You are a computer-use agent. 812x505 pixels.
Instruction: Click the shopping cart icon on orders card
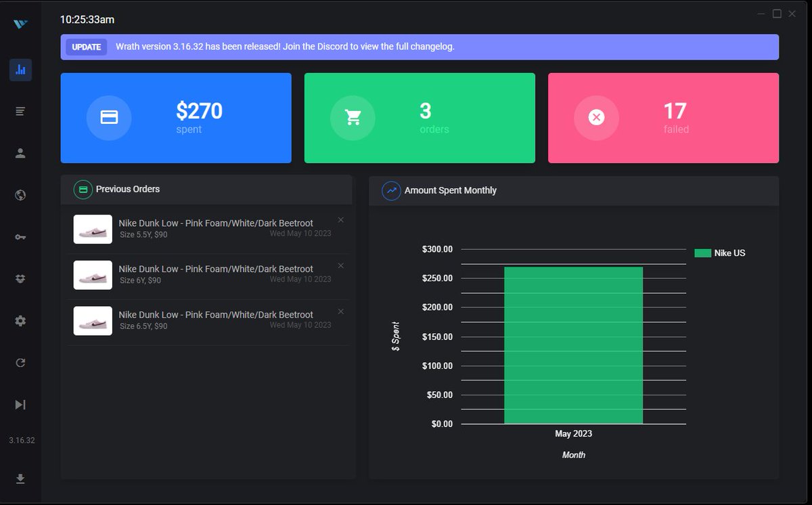pos(353,118)
